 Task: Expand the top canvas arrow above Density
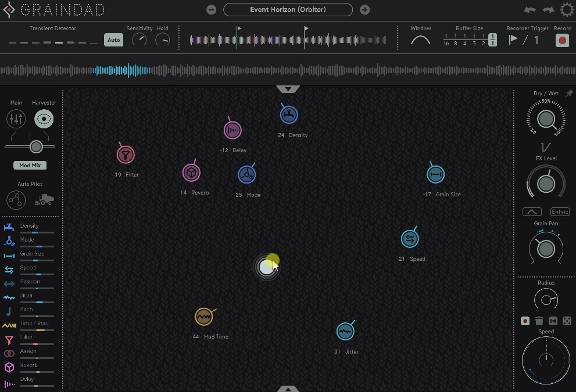288,88
